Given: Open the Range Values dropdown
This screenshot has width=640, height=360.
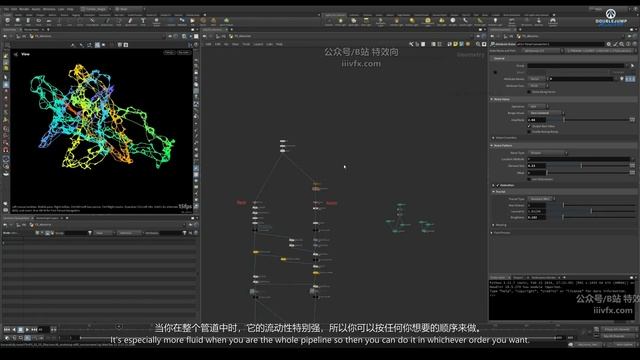Looking at the screenshot, I should pyautogui.click(x=546, y=113).
